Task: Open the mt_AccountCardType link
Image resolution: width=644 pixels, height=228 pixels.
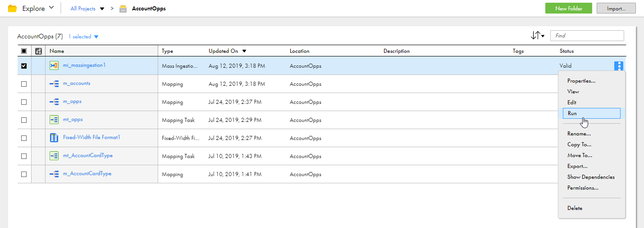Action: [88, 155]
